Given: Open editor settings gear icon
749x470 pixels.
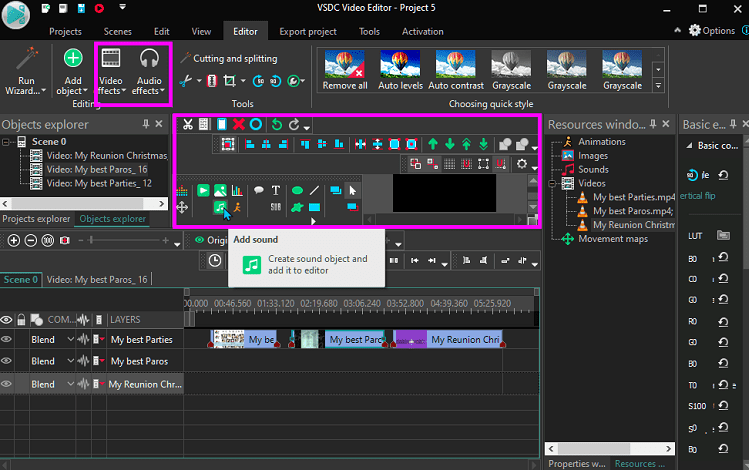Looking at the screenshot, I should pos(522,164).
